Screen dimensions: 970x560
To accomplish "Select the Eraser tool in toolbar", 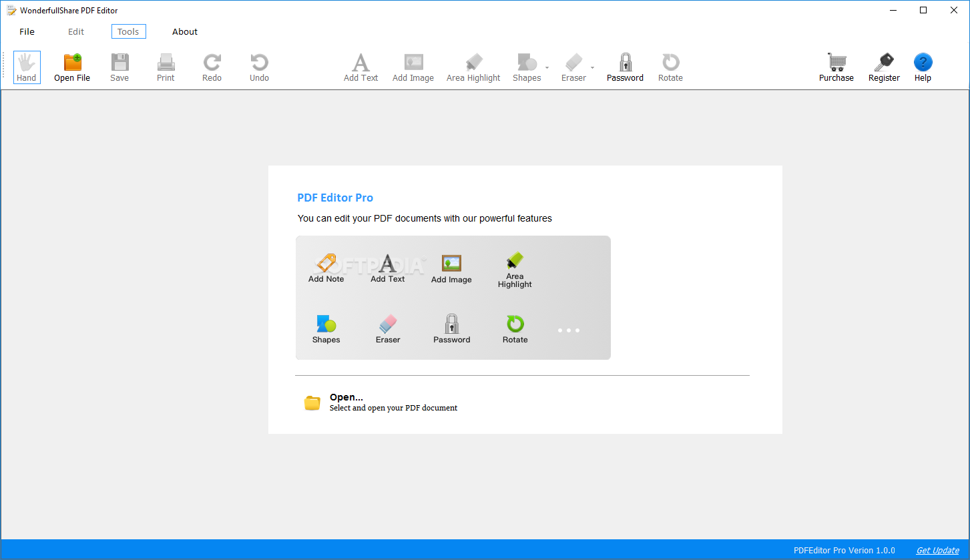I will coord(573,67).
